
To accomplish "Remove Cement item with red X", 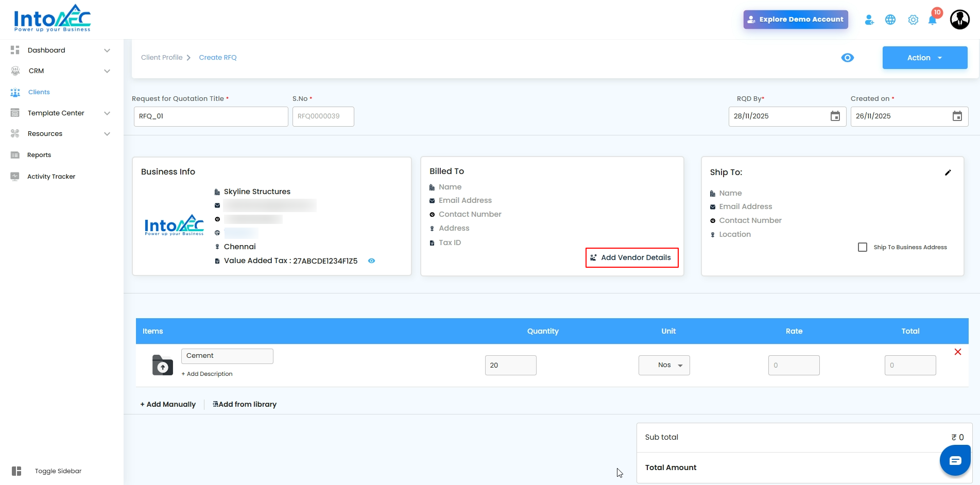I will (958, 352).
